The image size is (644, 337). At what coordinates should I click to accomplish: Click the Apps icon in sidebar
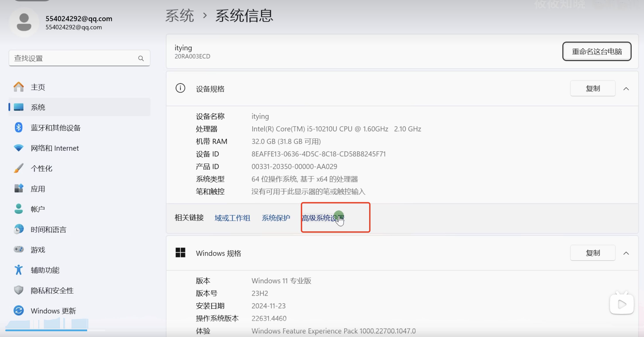[19, 188]
